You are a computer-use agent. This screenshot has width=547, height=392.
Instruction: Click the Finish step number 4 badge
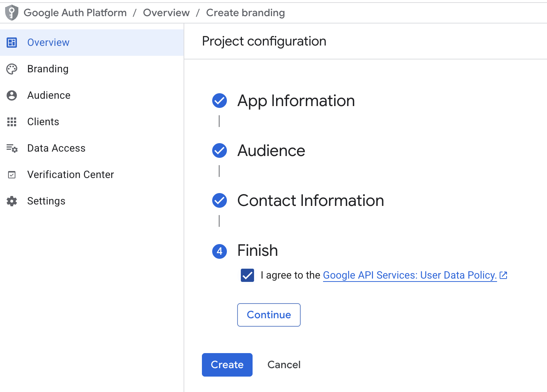(x=220, y=251)
